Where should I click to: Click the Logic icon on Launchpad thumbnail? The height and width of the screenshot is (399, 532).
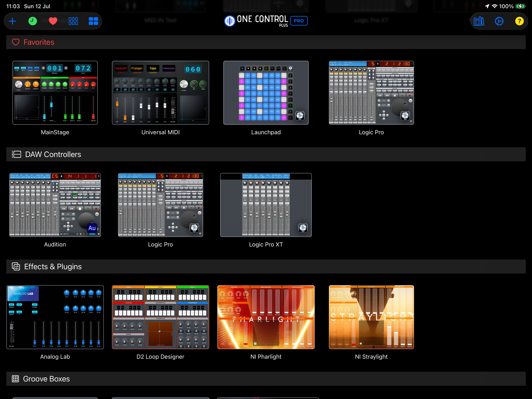coord(300,116)
